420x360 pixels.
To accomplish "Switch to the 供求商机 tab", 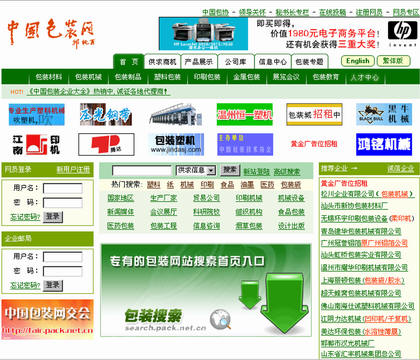I will pos(162,62).
